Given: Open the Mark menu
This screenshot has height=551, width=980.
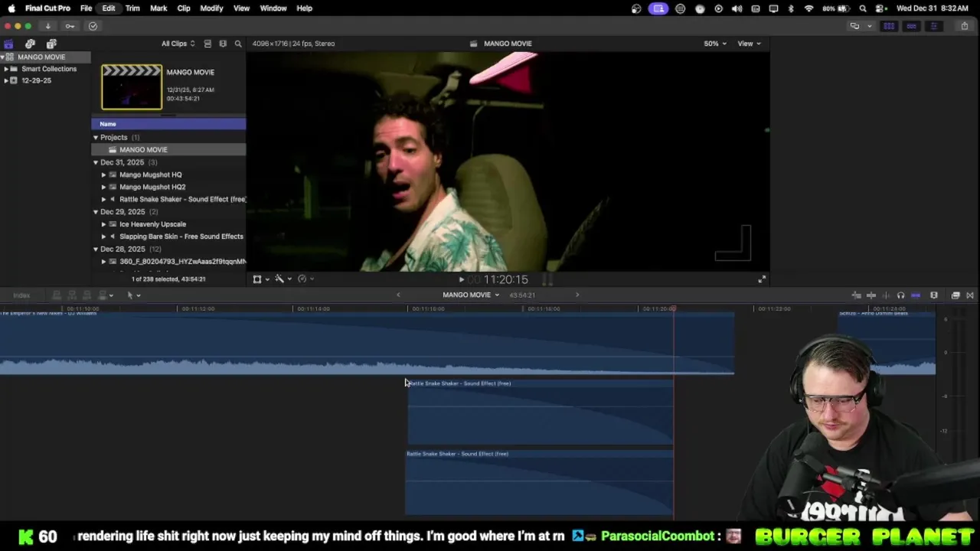Looking at the screenshot, I should pos(158,8).
